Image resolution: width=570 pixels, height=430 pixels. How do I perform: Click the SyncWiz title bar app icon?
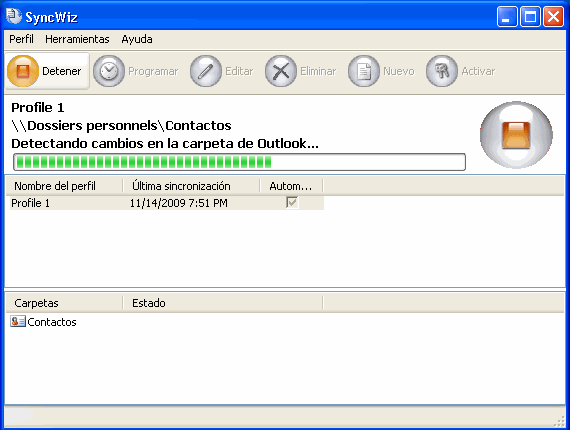coord(14,16)
